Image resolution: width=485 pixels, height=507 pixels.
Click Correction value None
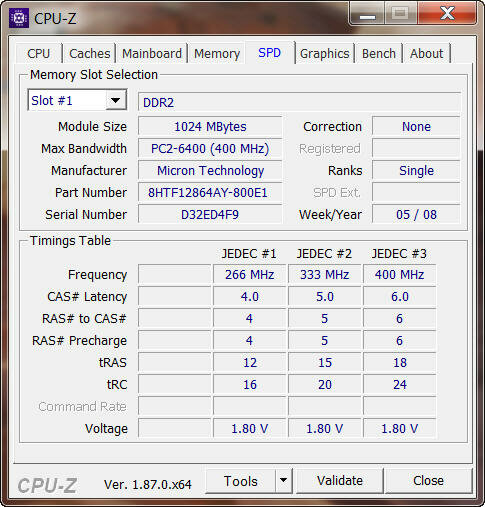pos(416,127)
